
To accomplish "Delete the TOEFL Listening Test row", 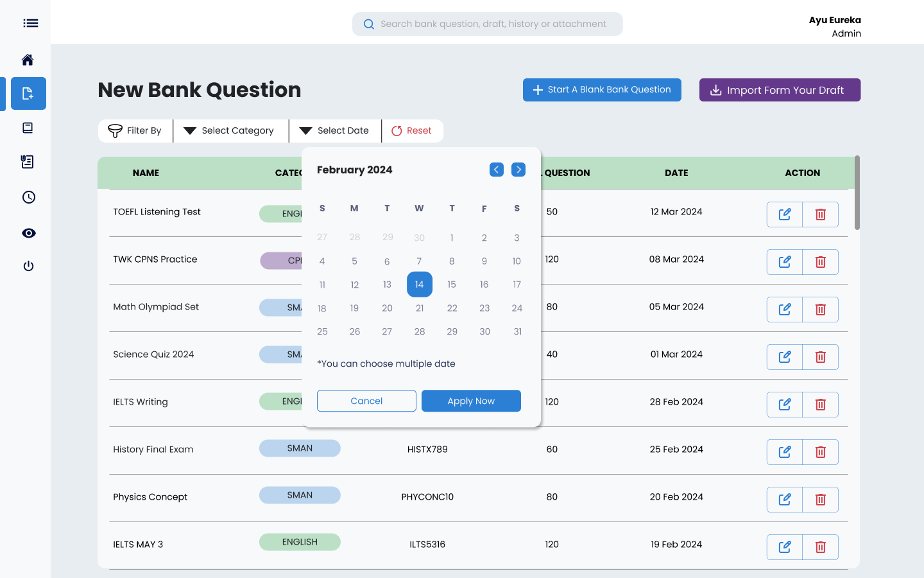I will tap(821, 215).
